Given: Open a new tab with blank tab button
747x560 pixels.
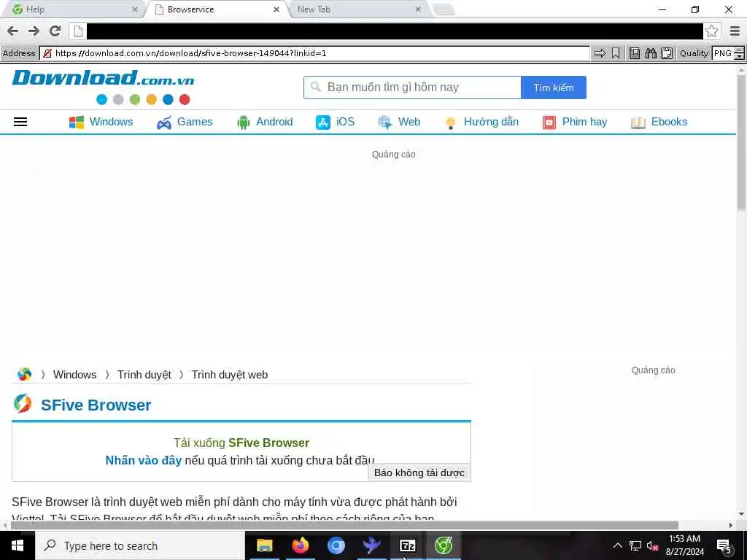Looking at the screenshot, I should [444, 9].
